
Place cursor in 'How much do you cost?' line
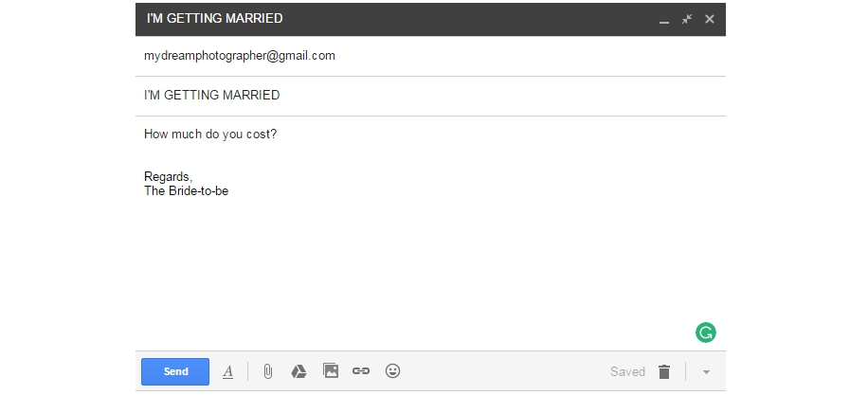point(210,135)
